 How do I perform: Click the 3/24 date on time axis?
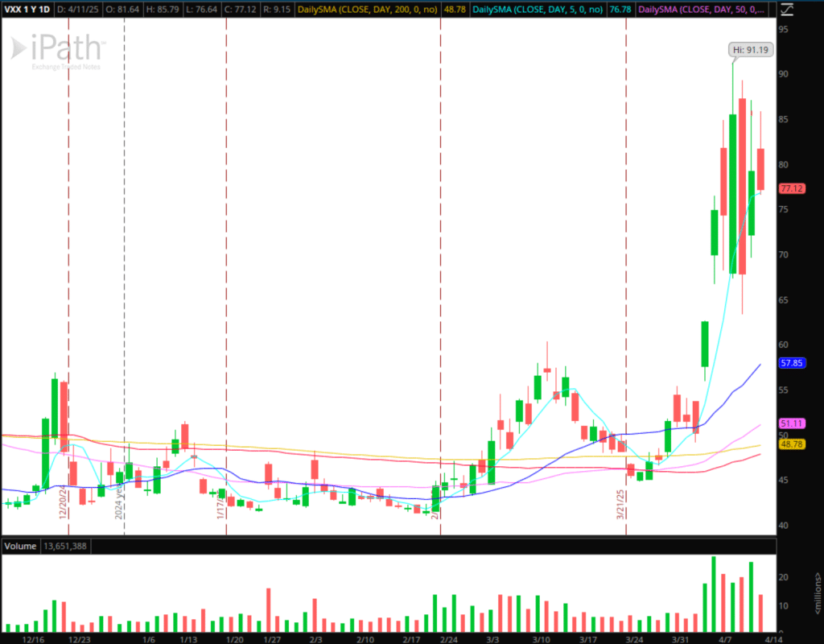click(634, 639)
